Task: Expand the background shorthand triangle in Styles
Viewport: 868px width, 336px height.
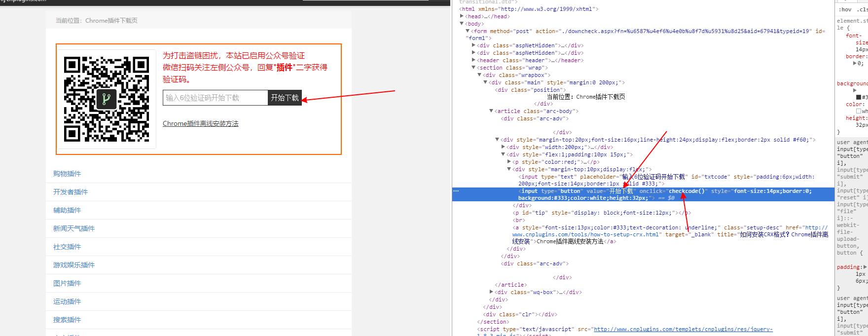Action: pos(855,90)
